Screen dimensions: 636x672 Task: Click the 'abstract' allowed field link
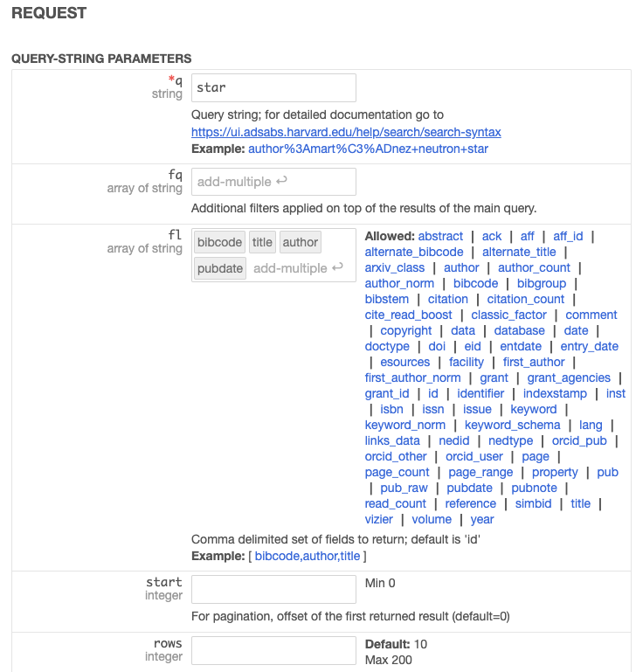click(x=440, y=236)
